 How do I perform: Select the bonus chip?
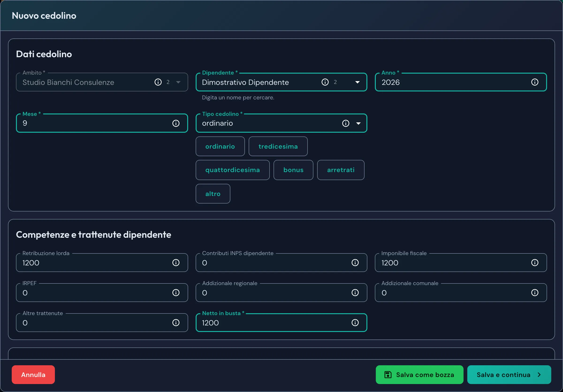coord(293,170)
